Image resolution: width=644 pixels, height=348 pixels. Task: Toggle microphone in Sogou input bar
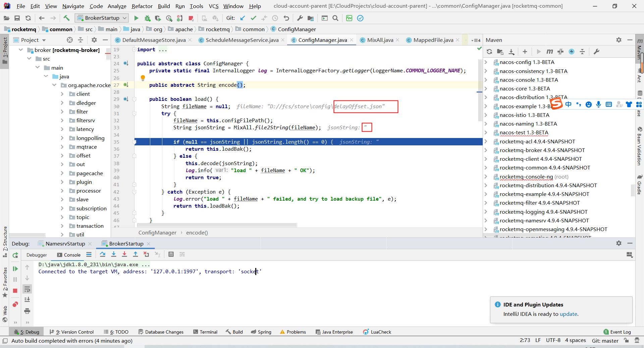point(598,105)
